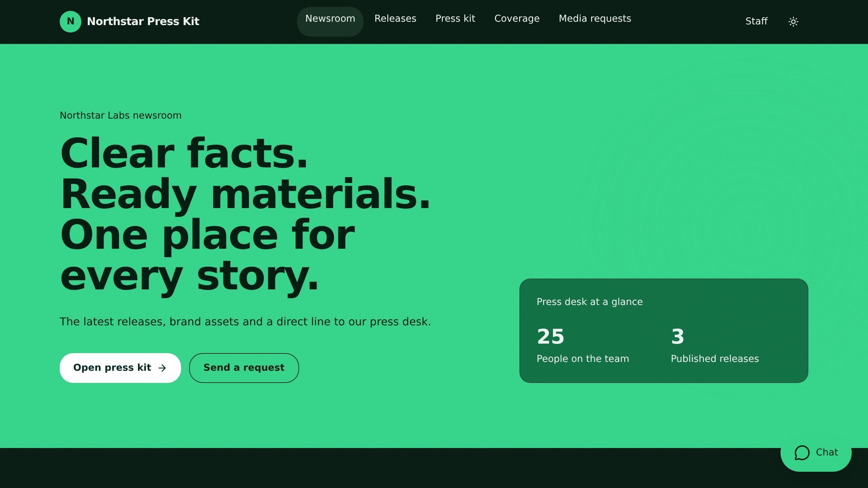Go to Northstar Press Kit home link
The width and height of the screenshot is (868, 488).
pos(130,21)
